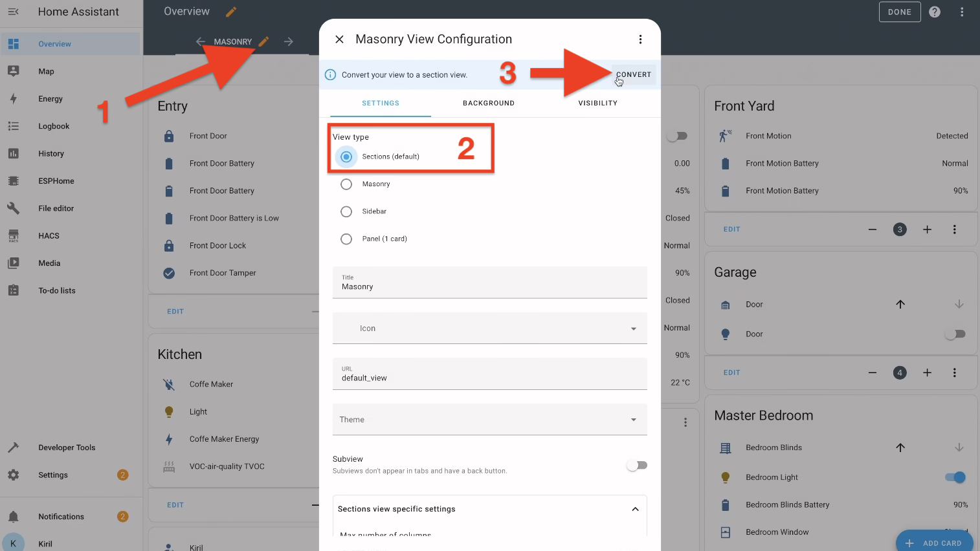
Task: Click the Bedroom Window entity row
Action: (843, 532)
